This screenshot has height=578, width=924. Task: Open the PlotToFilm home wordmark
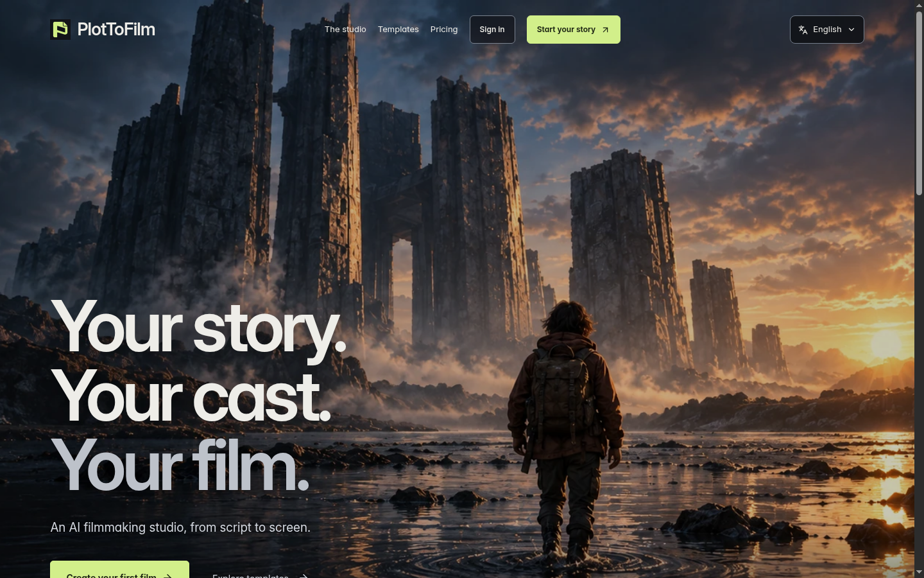(116, 30)
